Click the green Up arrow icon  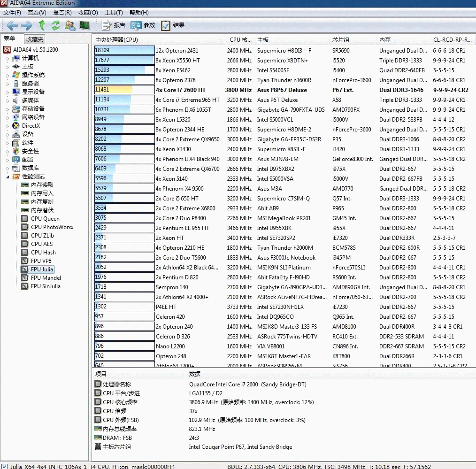tap(42, 25)
